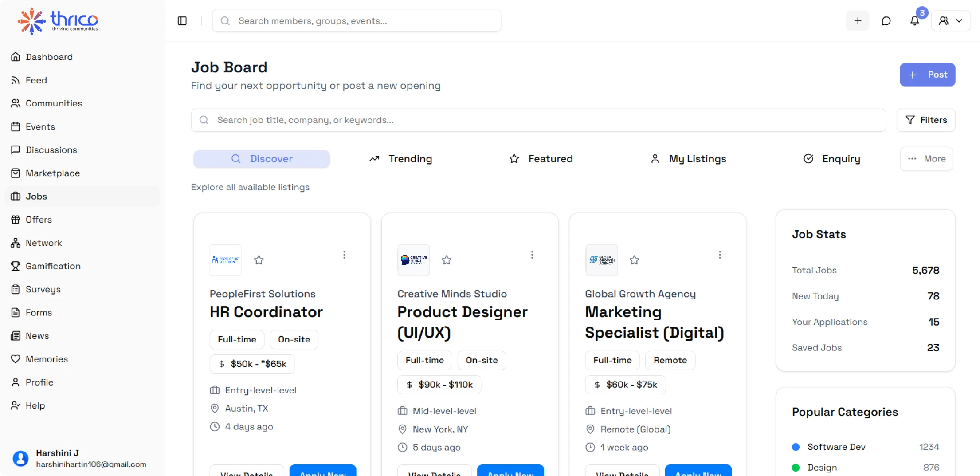This screenshot has height=476, width=980.
Task: Open Network in the sidebar
Action: (x=82, y=243)
